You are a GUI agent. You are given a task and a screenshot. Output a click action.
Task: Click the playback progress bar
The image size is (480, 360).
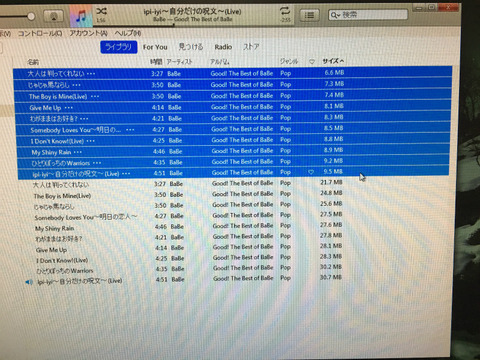193,24
